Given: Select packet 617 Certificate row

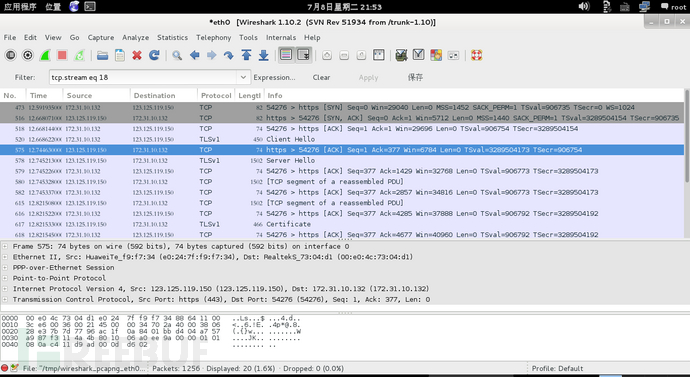Looking at the screenshot, I should click(x=342, y=224).
